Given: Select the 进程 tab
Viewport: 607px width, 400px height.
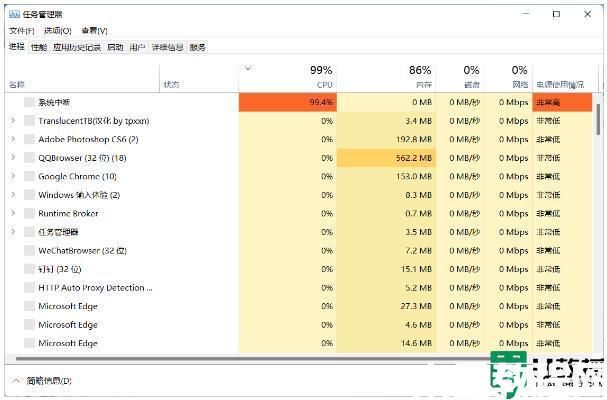Looking at the screenshot, I should pos(17,47).
